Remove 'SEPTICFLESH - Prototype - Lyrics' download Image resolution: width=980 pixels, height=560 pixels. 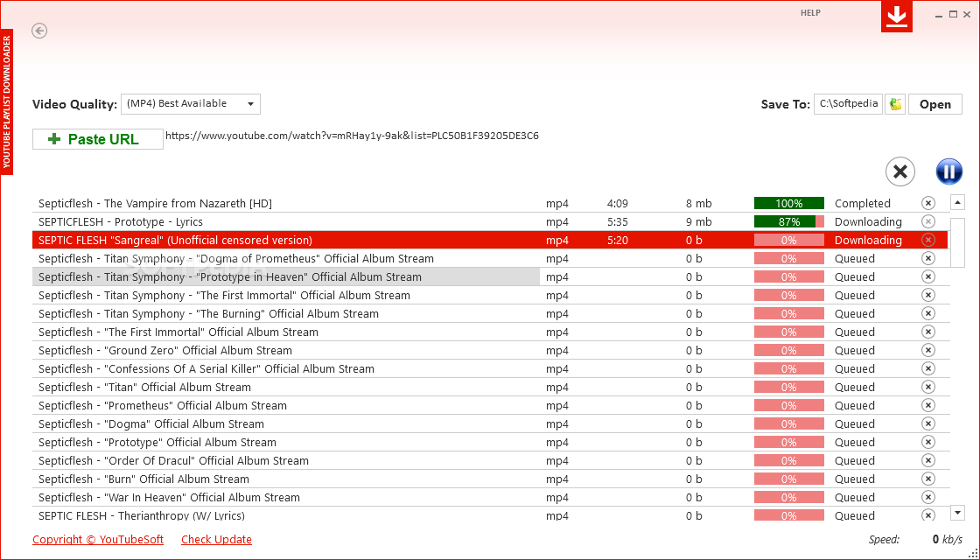tap(928, 221)
